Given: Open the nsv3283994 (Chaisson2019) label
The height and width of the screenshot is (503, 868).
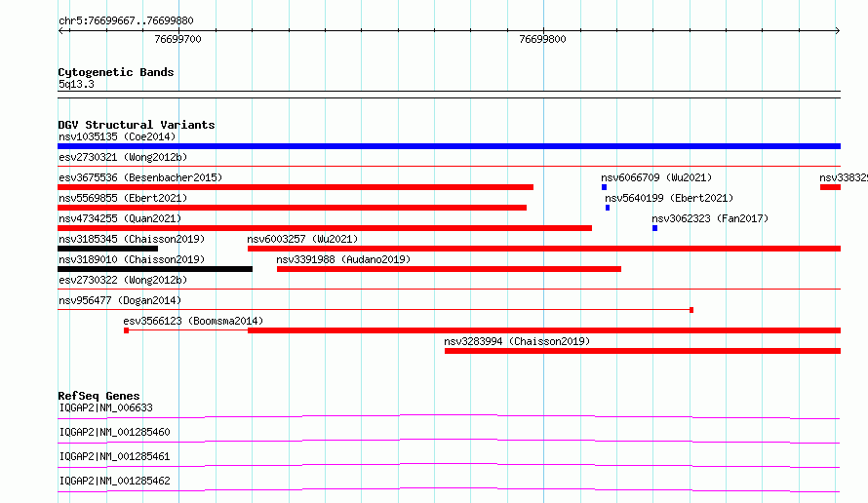Looking at the screenshot, I should click(x=517, y=341).
